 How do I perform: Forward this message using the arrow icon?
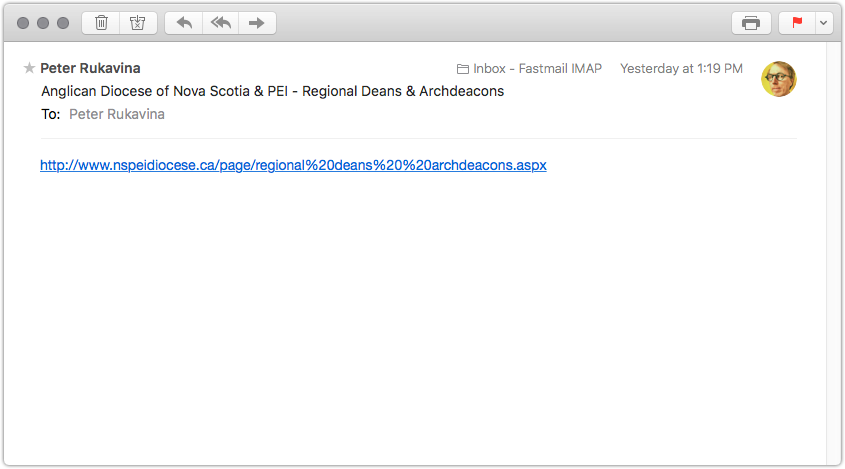pyautogui.click(x=257, y=23)
